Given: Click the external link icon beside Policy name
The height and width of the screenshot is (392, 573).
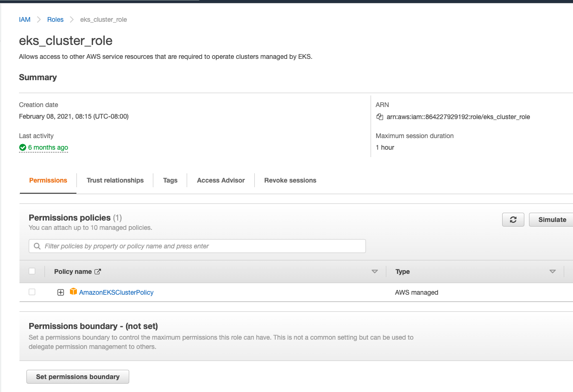Looking at the screenshot, I should [99, 271].
